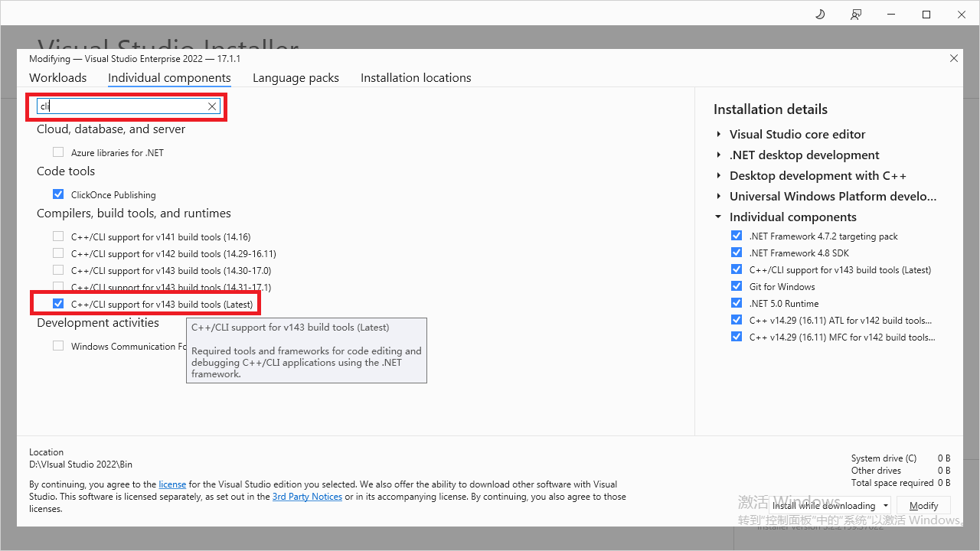The width and height of the screenshot is (980, 551).
Task: Open Language packs tab
Action: tap(296, 77)
